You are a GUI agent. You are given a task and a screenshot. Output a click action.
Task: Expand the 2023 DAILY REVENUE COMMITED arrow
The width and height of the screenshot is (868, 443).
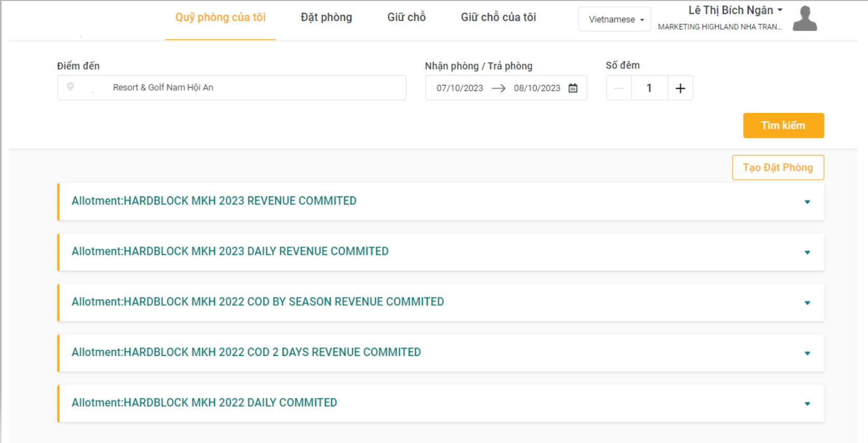[807, 252]
